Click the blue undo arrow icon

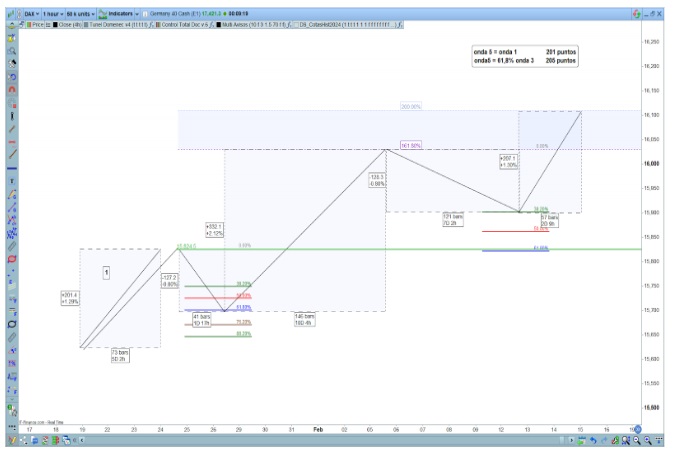(x=593, y=440)
